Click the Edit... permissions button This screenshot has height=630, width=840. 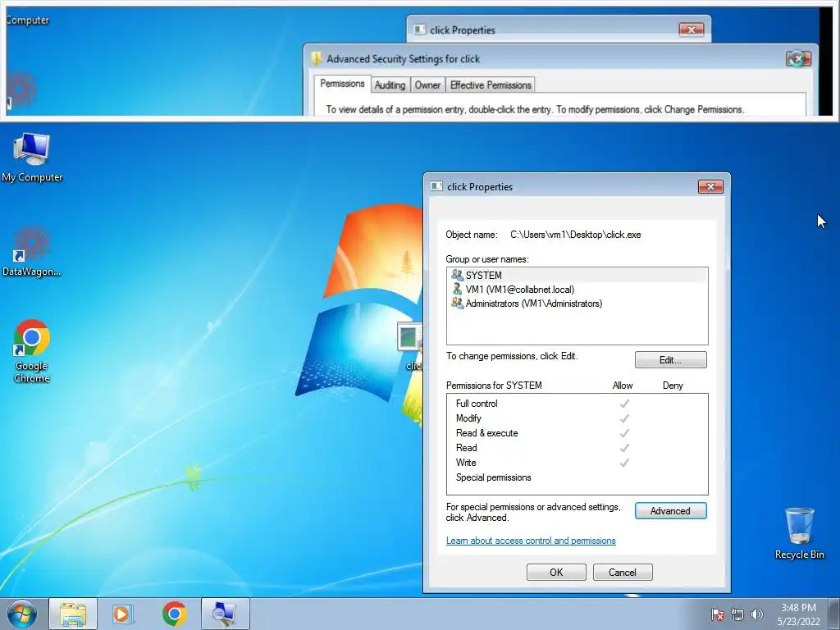tap(670, 360)
